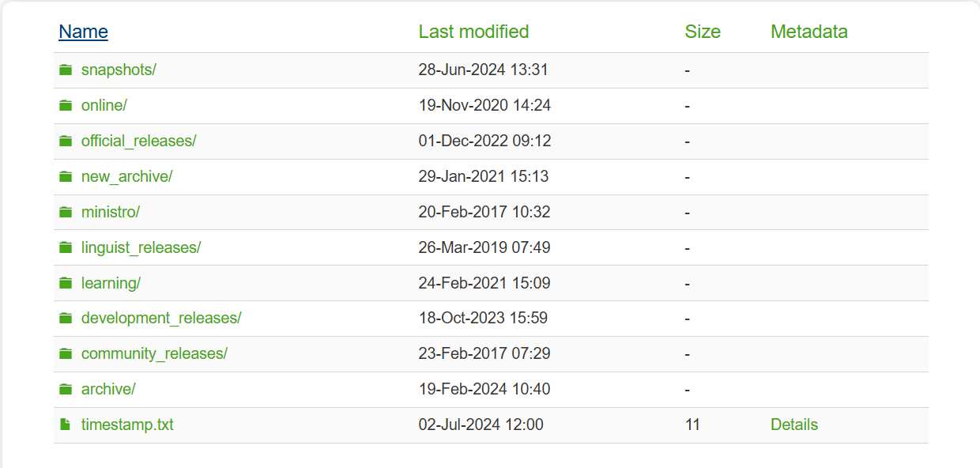Open the official_releases/ folder link
The height and width of the screenshot is (468, 980).
138,141
